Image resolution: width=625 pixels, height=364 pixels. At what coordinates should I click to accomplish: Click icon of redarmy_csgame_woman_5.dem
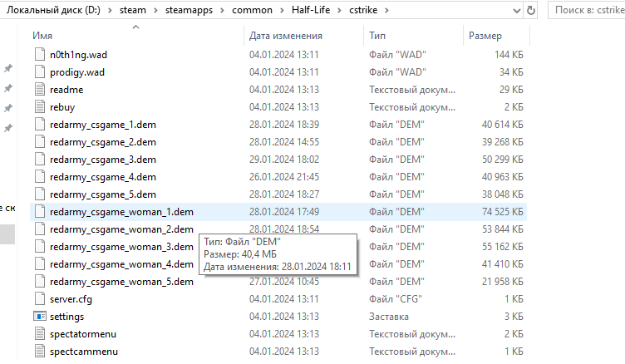pyautogui.click(x=40, y=282)
